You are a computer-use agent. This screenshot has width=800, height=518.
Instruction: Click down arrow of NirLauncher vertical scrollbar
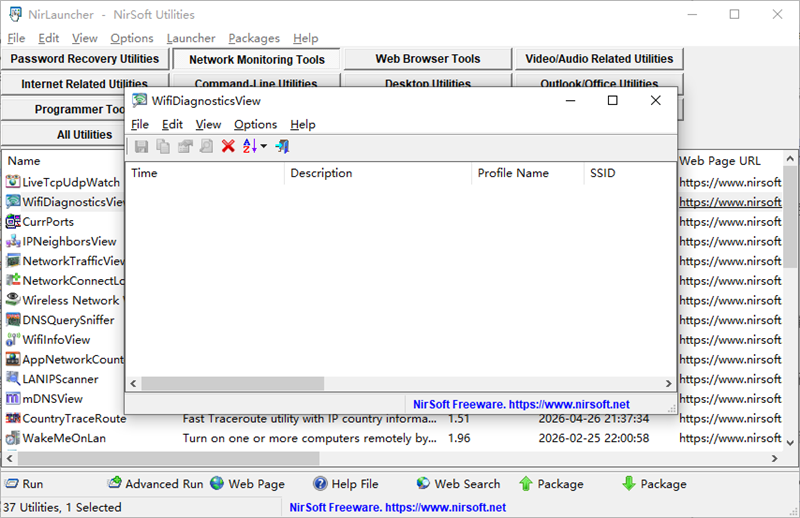click(790, 443)
